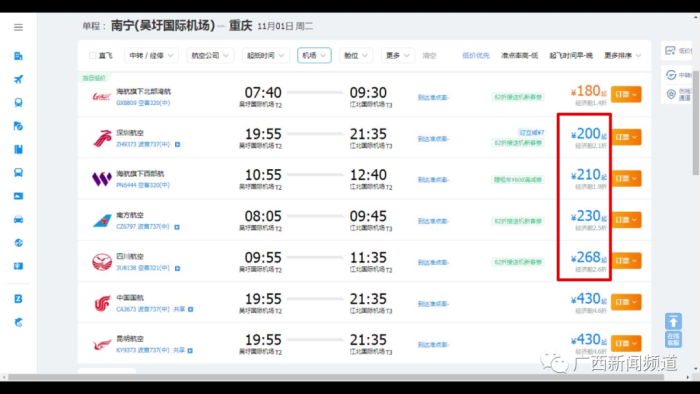Open arrival punctuality link for 10:55 flight
Image resolution: width=700 pixels, height=394 pixels.
click(x=433, y=180)
